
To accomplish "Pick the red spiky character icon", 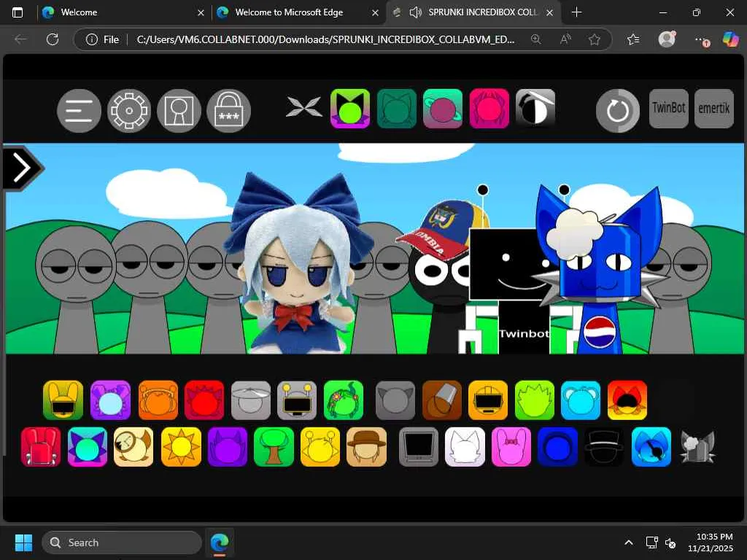I will [204, 400].
